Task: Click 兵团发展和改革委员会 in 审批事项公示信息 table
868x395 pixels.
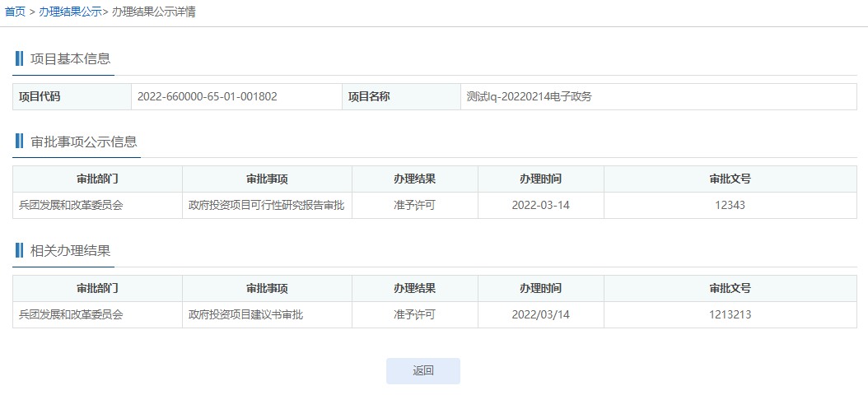Action: (x=71, y=205)
